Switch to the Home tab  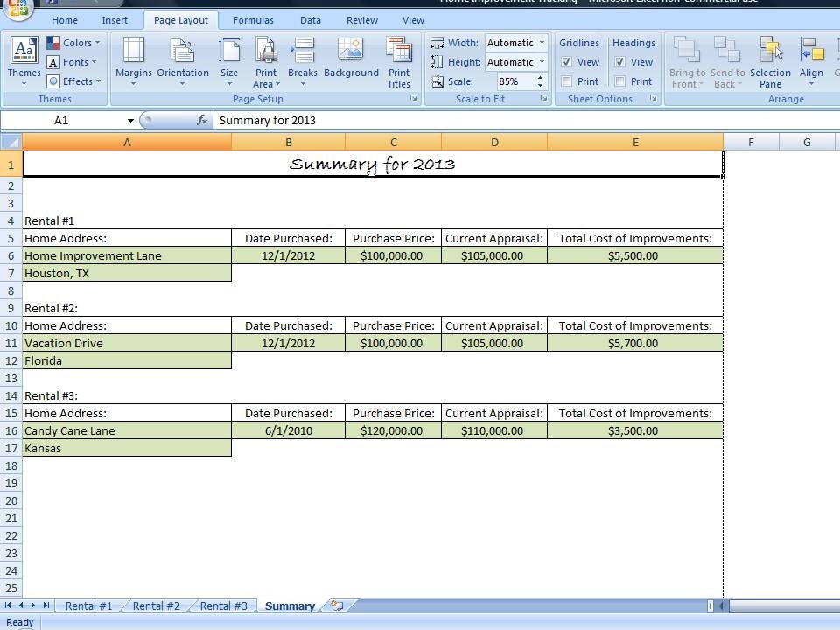point(65,20)
